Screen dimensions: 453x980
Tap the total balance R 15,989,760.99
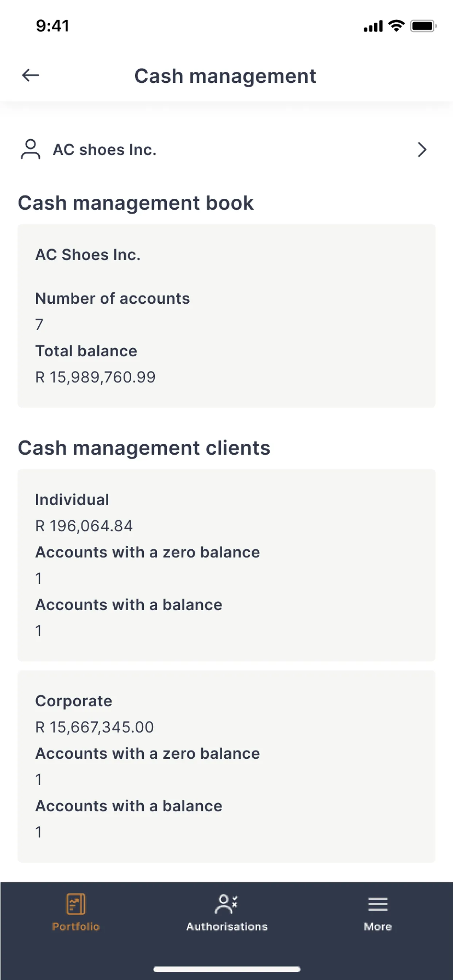point(95,377)
